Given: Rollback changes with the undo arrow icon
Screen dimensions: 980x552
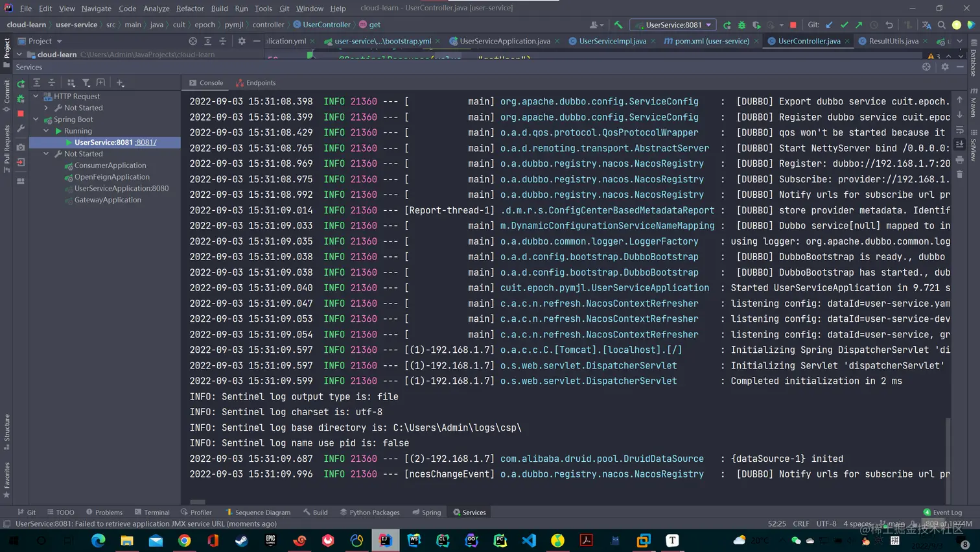Looking at the screenshot, I should click(889, 25).
